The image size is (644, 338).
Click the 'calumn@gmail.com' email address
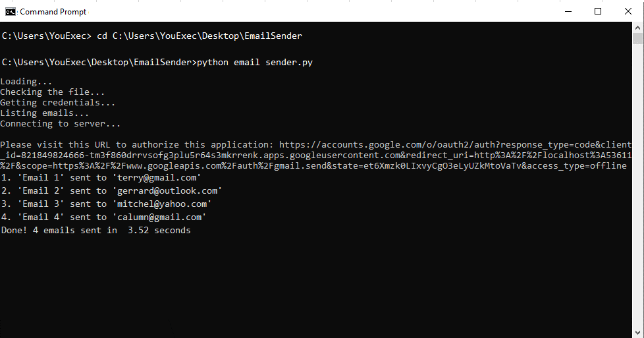pos(159,217)
